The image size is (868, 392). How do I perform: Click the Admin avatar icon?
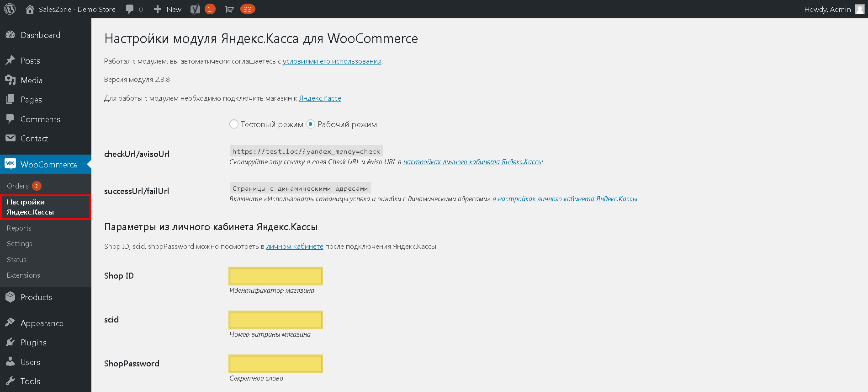pyautogui.click(x=859, y=9)
